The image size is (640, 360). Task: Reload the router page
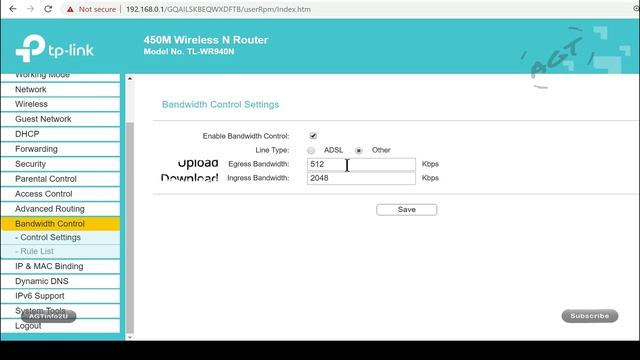coord(48,9)
